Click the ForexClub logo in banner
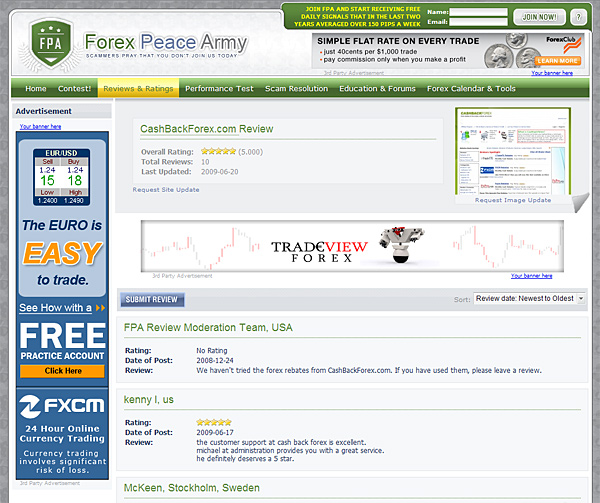 [x=564, y=44]
